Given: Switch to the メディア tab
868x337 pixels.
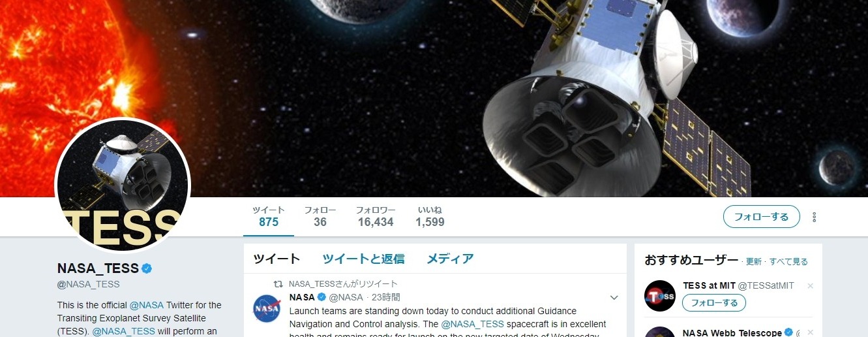Looking at the screenshot, I should (450, 259).
